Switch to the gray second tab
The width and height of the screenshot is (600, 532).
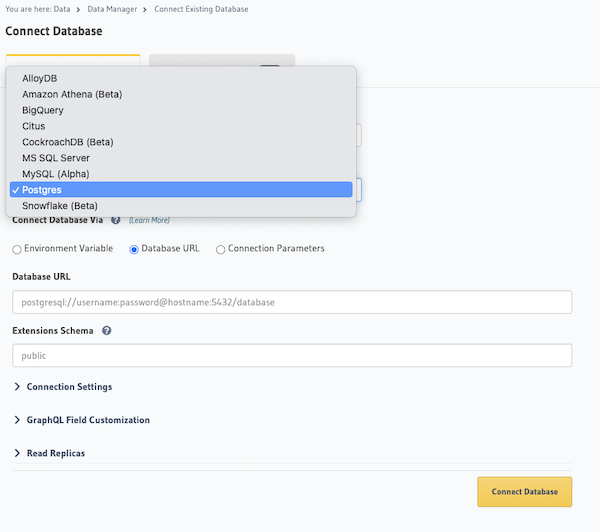click(222, 60)
